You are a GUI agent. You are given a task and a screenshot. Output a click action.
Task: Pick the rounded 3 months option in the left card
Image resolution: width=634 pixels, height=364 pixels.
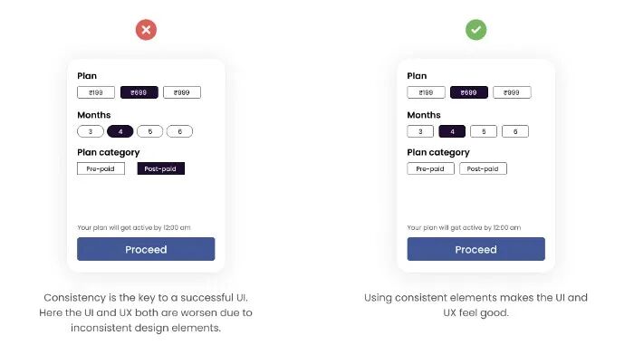91,131
